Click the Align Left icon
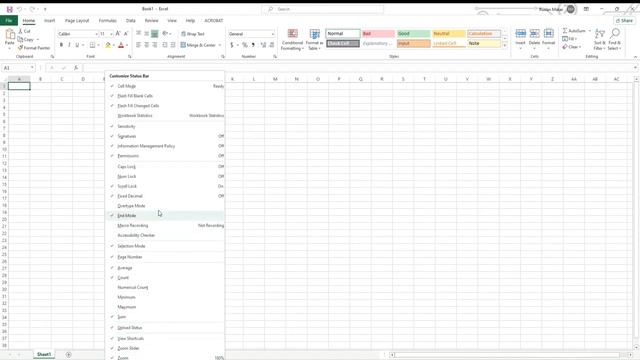 point(138,45)
